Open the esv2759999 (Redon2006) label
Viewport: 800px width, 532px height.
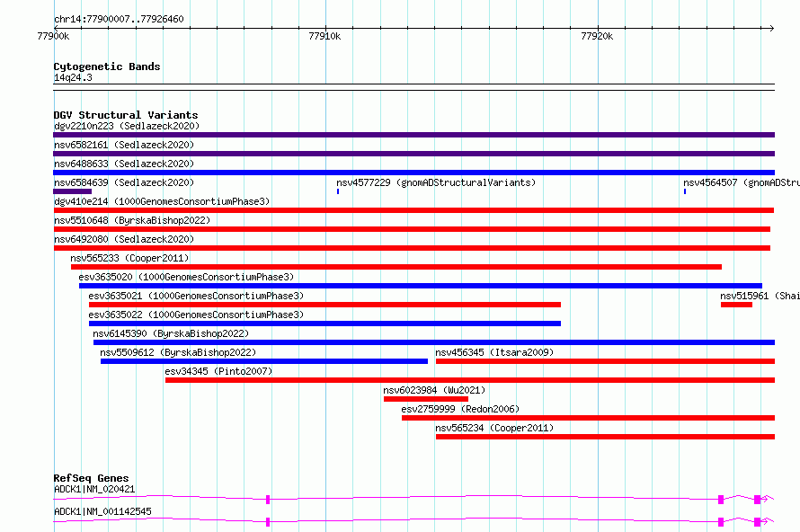460,409
